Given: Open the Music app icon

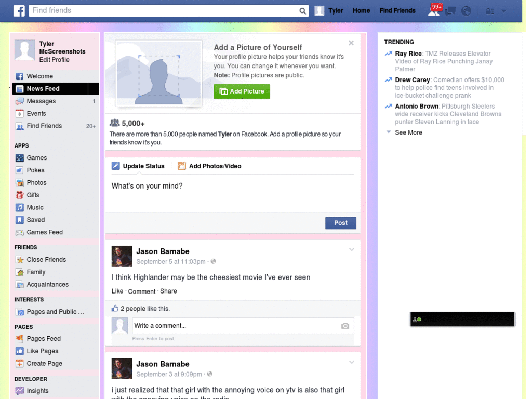Looking at the screenshot, I should (20, 207).
